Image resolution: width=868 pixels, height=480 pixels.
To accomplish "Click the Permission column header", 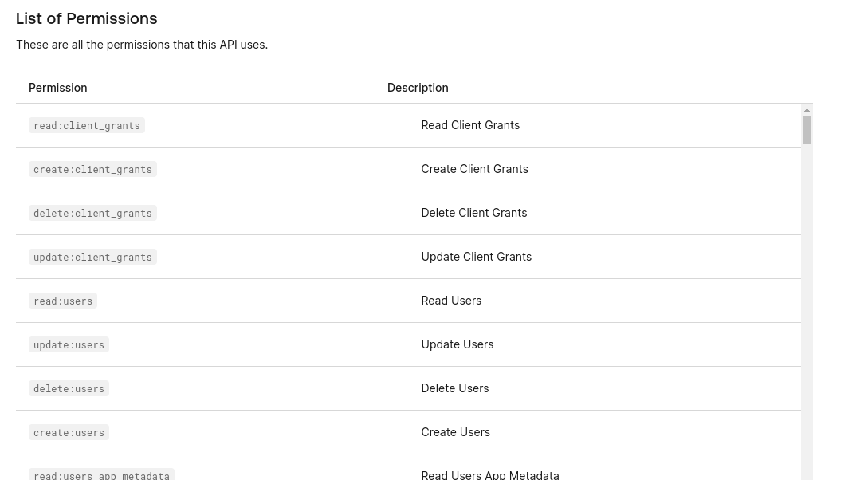I will 58,88.
